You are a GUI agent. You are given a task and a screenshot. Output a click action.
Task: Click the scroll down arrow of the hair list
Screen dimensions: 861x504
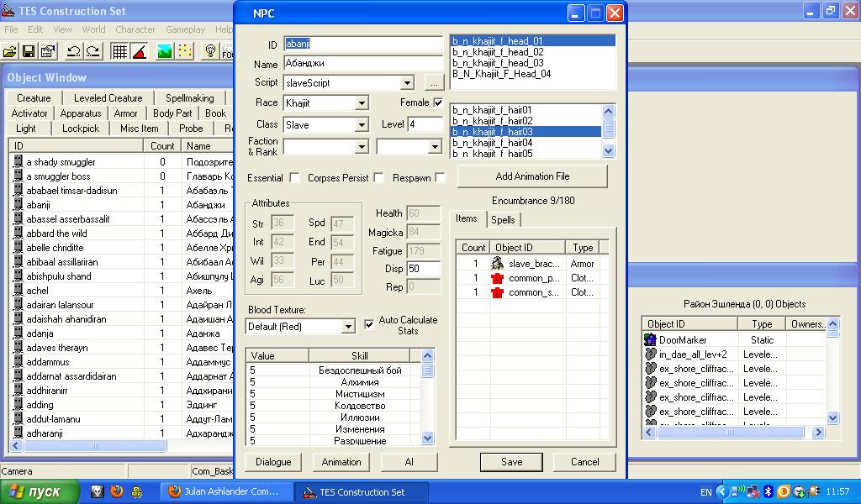(608, 150)
